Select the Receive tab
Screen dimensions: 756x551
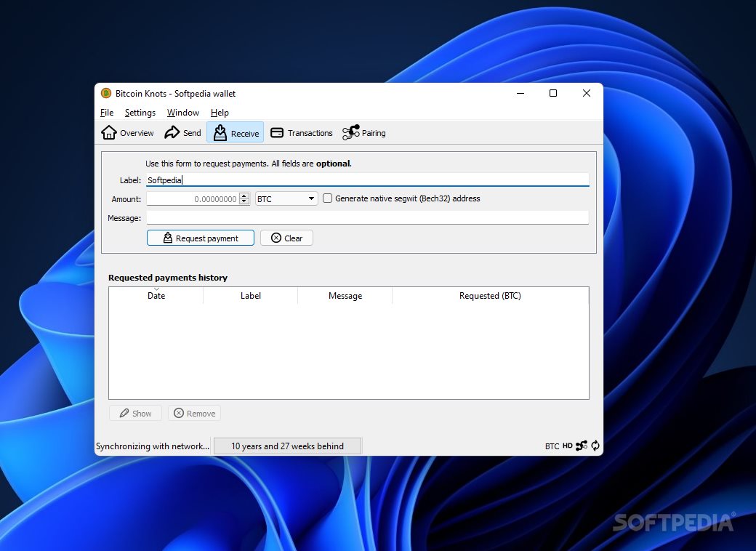click(x=236, y=132)
